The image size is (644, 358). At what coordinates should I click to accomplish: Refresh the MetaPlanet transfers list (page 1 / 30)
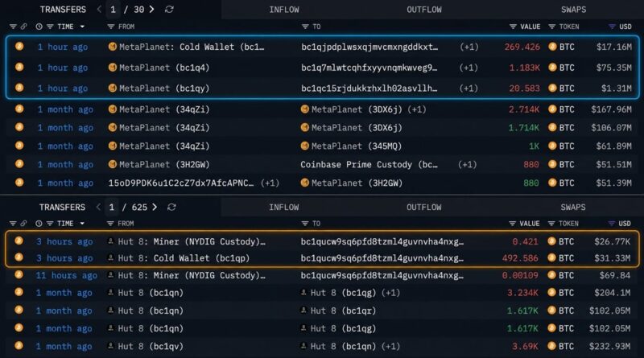(169, 10)
